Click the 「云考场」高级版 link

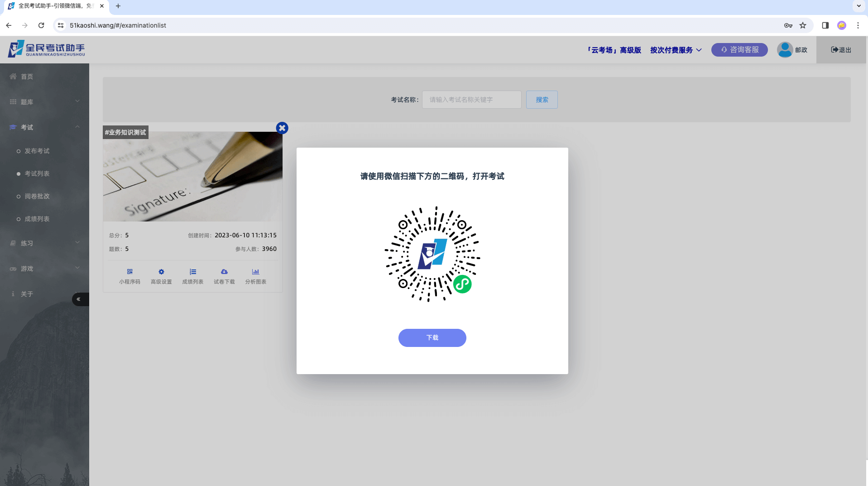(614, 50)
